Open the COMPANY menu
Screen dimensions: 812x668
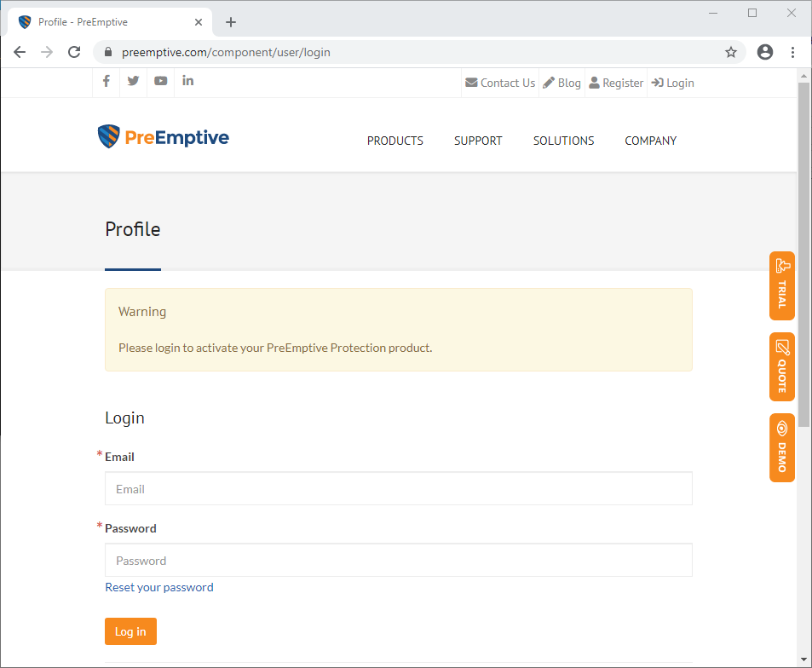pyautogui.click(x=650, y=141)
